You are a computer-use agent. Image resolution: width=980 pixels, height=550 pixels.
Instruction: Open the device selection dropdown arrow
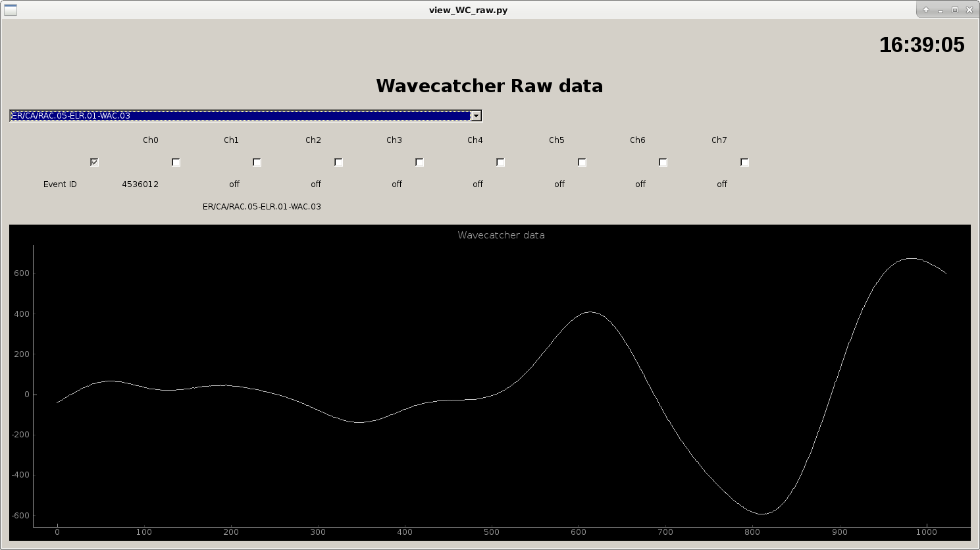pos(476,115)
